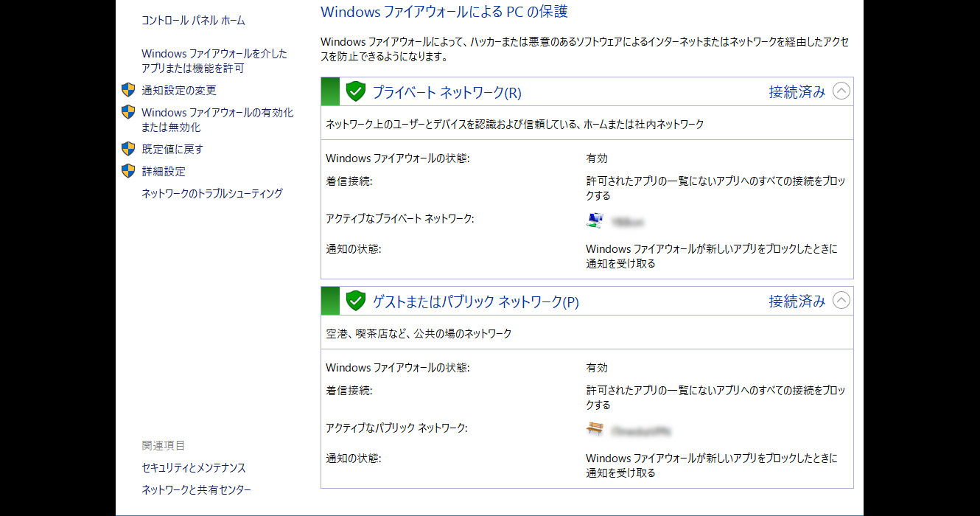Click the shield icon next to Windows ファイアウォールの有効化または無効化
The width and height of the screenshot is (980, 516).
(128, 112)
